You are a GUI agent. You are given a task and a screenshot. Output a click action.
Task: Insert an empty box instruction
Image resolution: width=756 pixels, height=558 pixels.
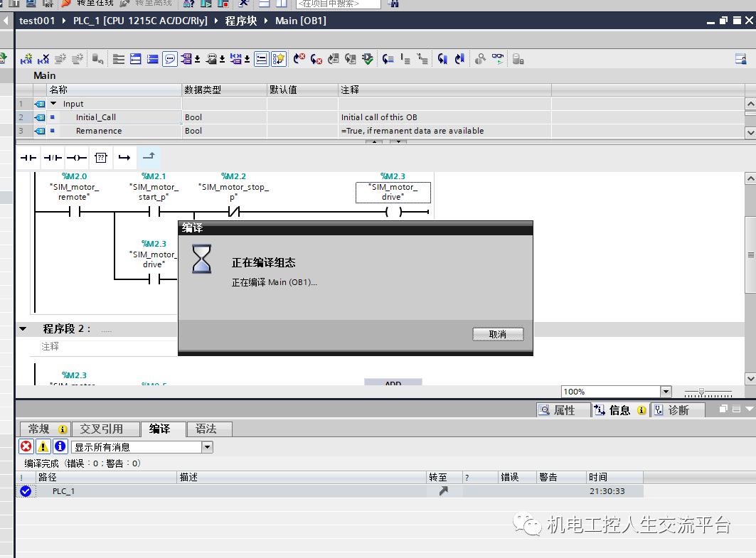[x=100, y=158]
